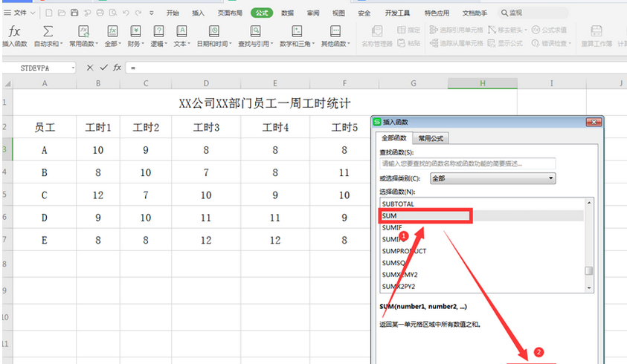Open the 数据 ribbon tab
This screenshot has height=364, width=627.
coord(287,13)
